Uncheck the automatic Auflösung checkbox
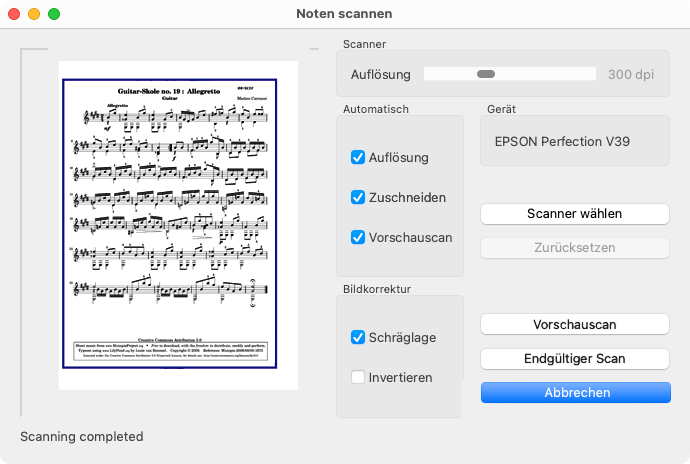 coord(358,157)
